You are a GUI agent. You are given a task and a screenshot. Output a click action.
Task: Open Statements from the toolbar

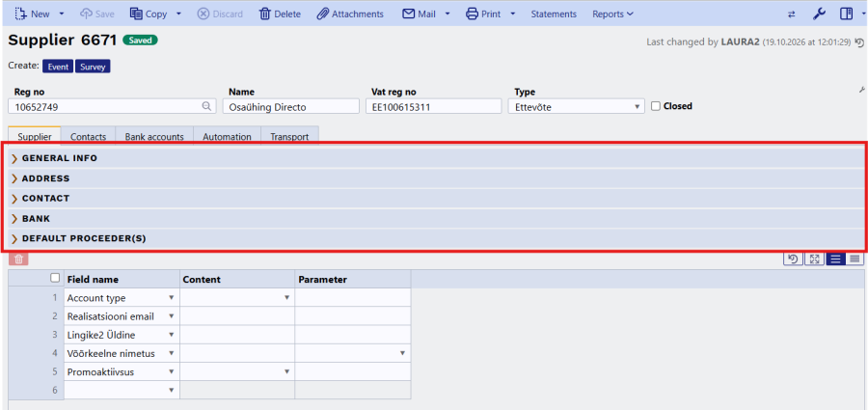pos(554,14)
